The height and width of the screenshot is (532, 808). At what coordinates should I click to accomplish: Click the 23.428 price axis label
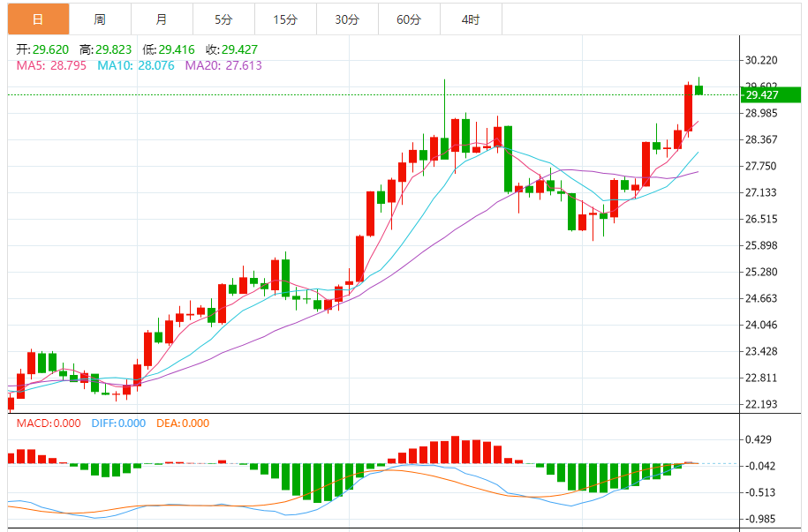(x=761, y=352)
